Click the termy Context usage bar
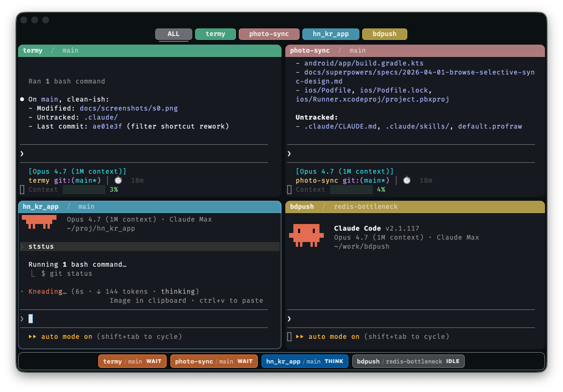Image resolution: width=563 pixels, height=392 pixels. 84,189
